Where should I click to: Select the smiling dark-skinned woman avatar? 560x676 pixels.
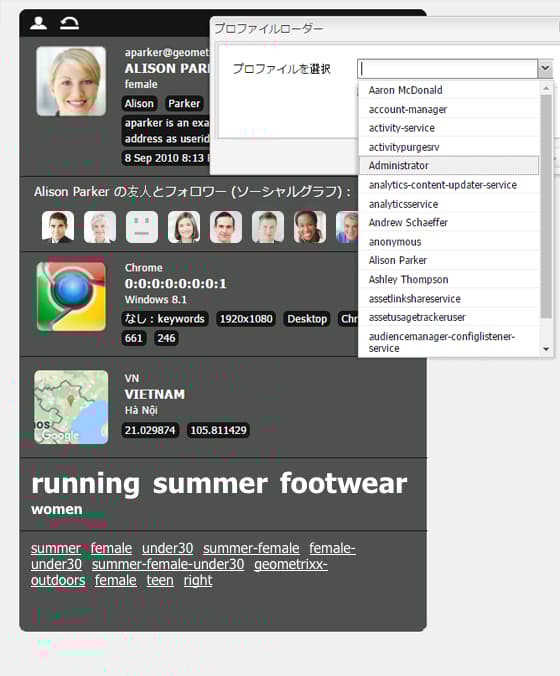tap(310, 227)
